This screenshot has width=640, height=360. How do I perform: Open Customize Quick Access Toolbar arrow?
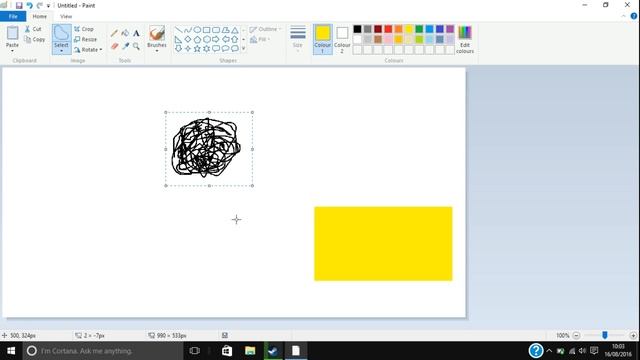pyautogui.click(x=48, y=6)
